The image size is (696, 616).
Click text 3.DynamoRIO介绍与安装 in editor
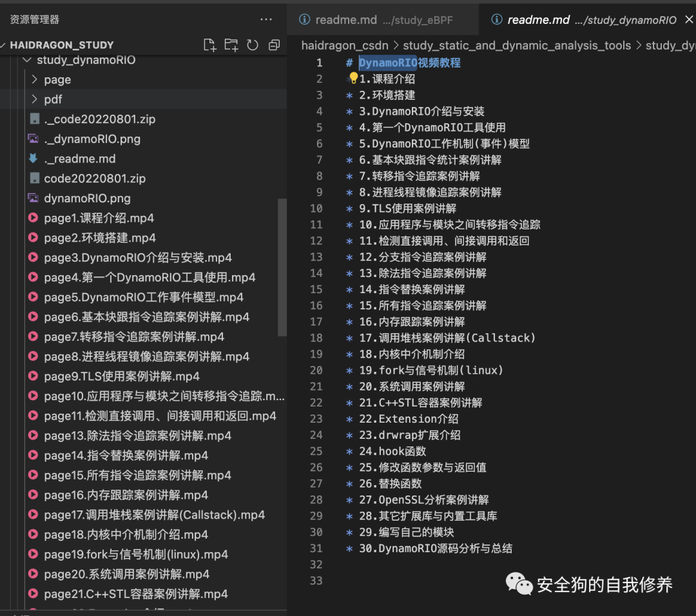click(x=421, y=111)
